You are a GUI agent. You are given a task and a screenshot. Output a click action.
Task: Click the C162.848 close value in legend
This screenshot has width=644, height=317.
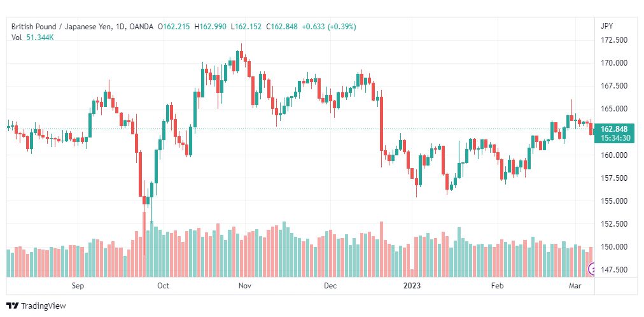click(x=282, y=27)
